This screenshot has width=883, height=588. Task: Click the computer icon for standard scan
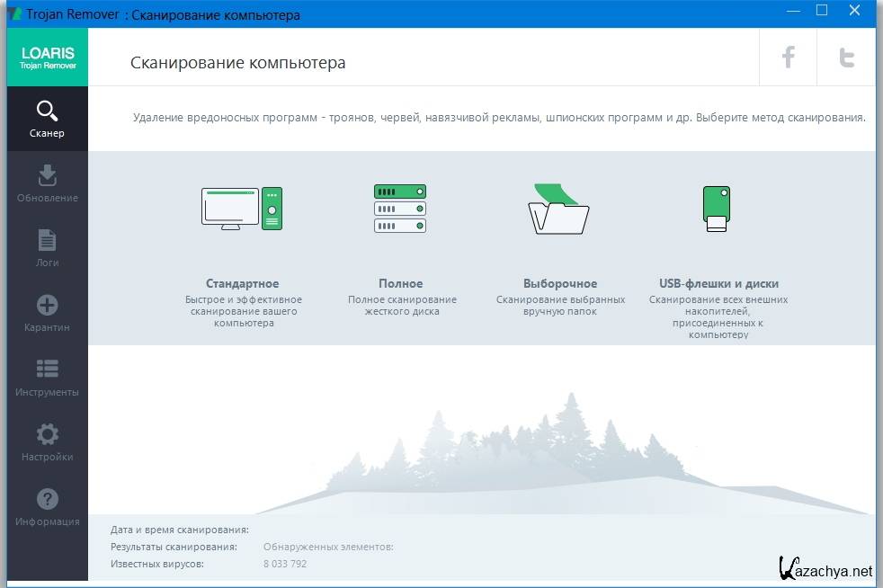pos(242,208)
